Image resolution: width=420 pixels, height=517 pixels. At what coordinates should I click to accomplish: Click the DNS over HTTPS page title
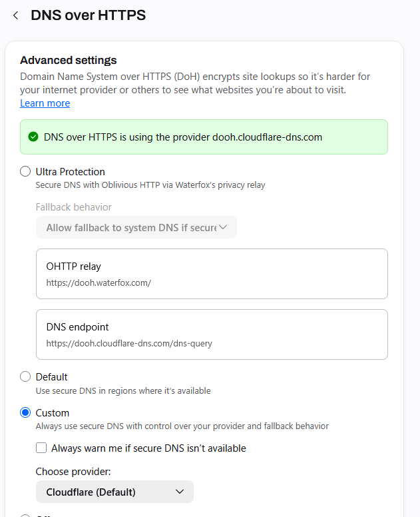[89, 15]
